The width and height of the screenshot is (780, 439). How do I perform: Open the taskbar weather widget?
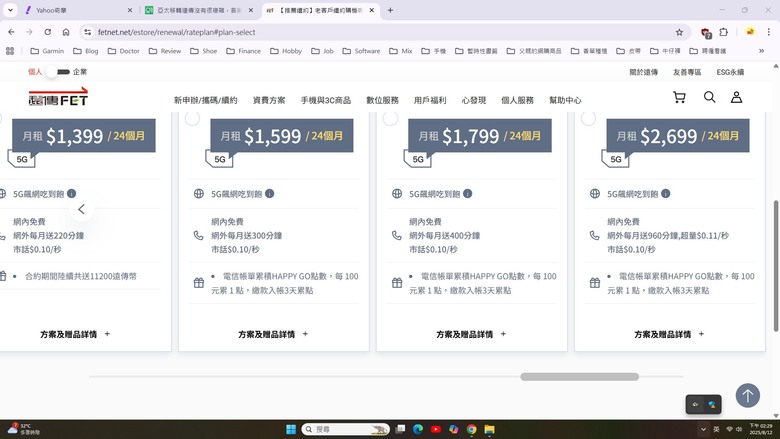(23, 429)
